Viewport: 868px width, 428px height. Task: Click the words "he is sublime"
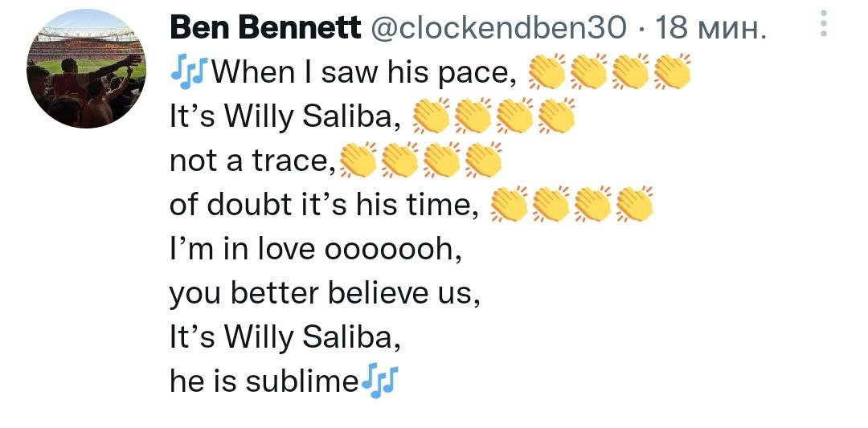coord(264,381)
